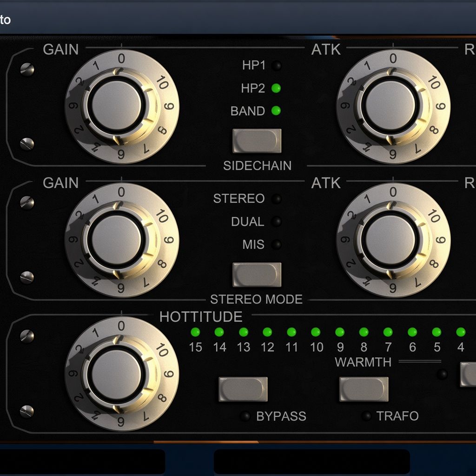Click the second row GAIN label
The height and width of the screenshot is (476, 476).
tap(61, 183)
